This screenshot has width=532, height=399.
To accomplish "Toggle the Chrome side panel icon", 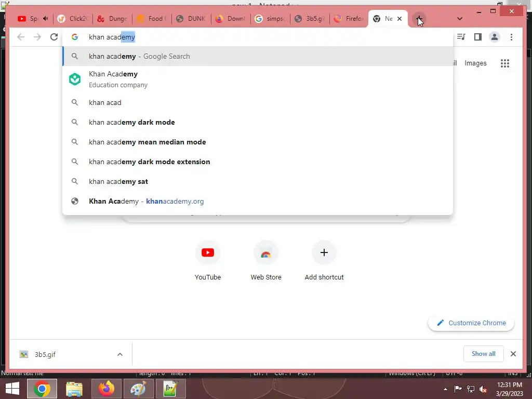I will point(478,37).
